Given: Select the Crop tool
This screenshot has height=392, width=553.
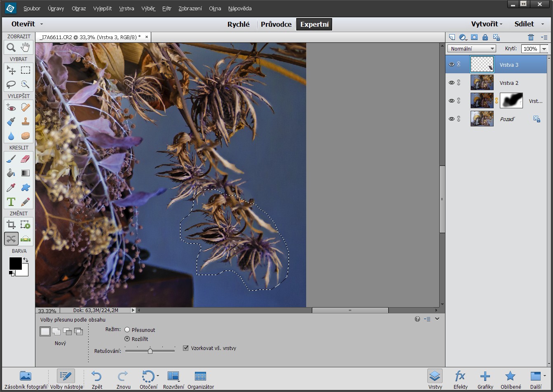Looking at the screenshot, I should coord(11,224).
